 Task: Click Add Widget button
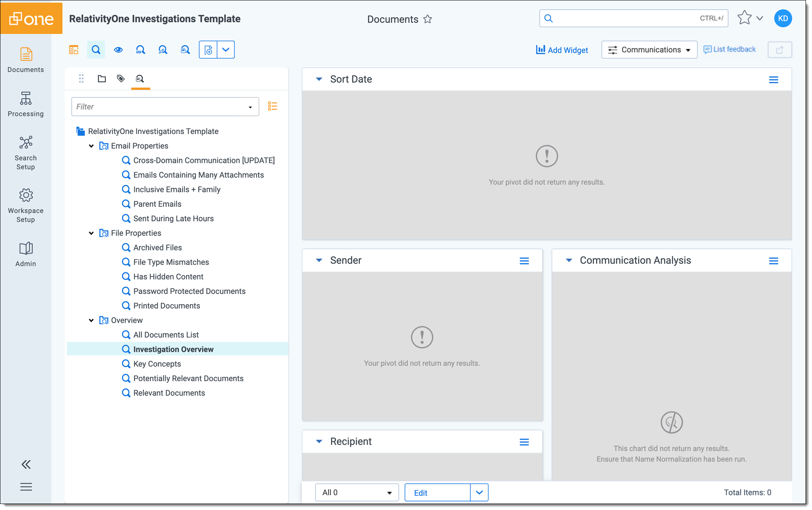click(x=562, y=50)
